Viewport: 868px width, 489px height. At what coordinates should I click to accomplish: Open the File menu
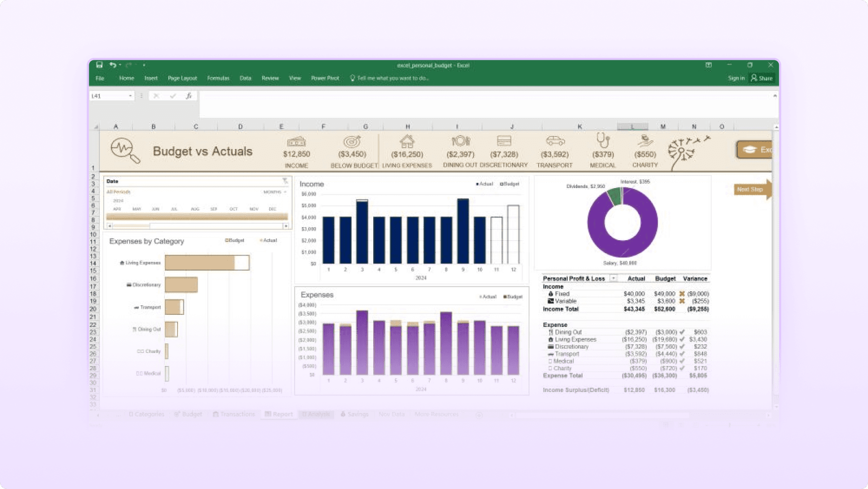click(x=100, y=78)
